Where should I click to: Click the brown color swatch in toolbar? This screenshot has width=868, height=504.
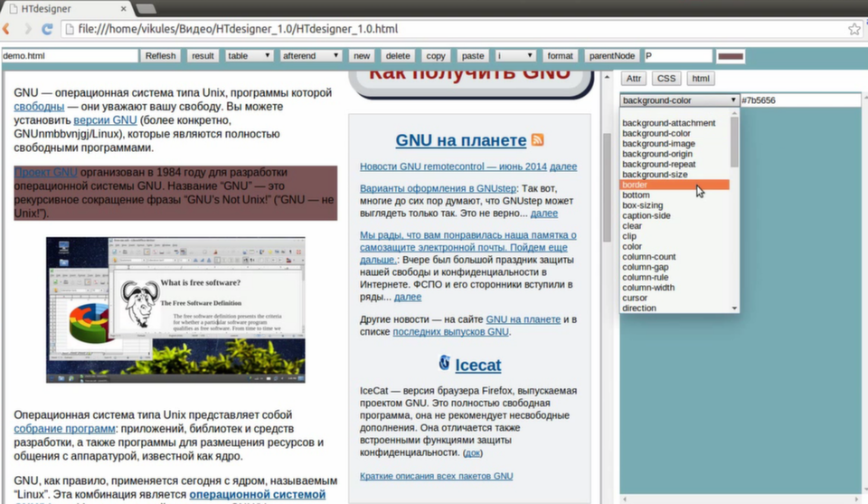[x=731, y=56]
